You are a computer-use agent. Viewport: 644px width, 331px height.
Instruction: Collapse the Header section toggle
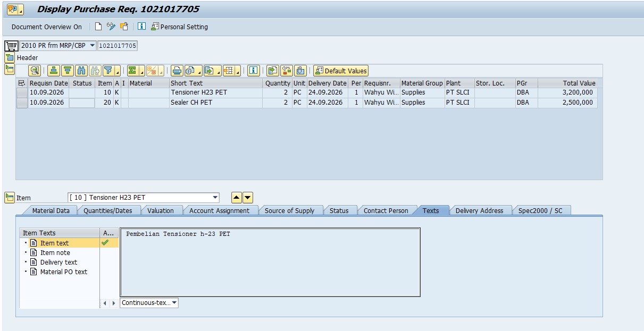[10, 57]
